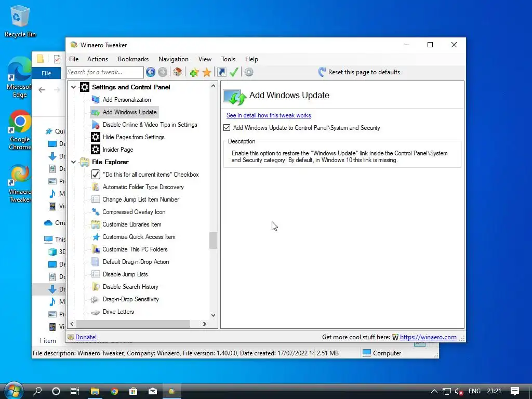The width and height of the screenshot is (532, 399).
Task: Open bookmarks with the gold star icon
Action: (x=207, y=72)
